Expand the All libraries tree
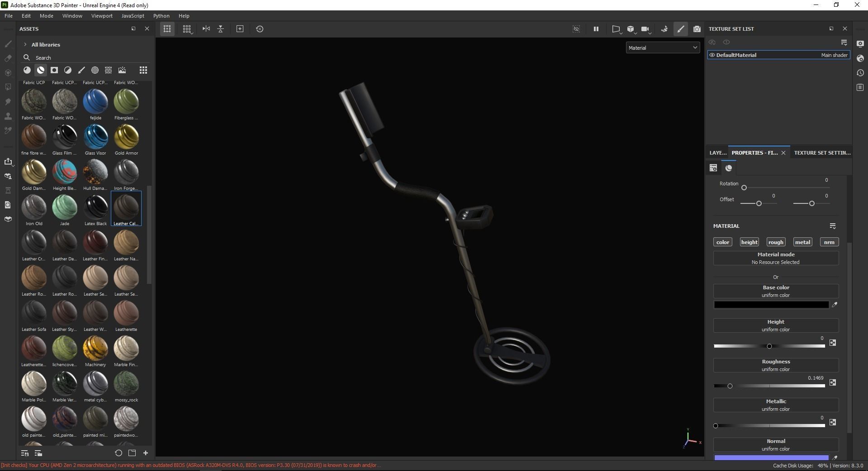The width and height of the screenshot is (868, 471). point(25,45)
